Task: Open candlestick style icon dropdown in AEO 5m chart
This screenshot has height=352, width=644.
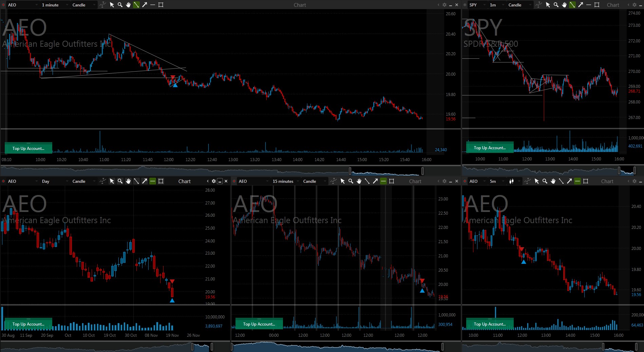Action: coord(514,181)
